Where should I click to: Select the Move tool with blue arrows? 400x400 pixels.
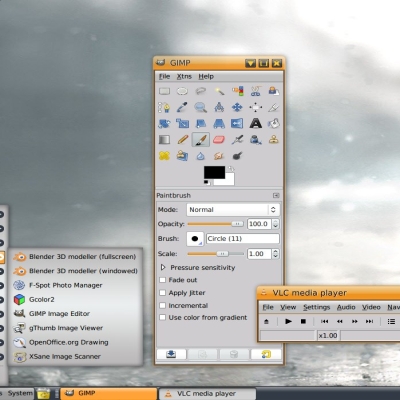(x=237, y=107)
